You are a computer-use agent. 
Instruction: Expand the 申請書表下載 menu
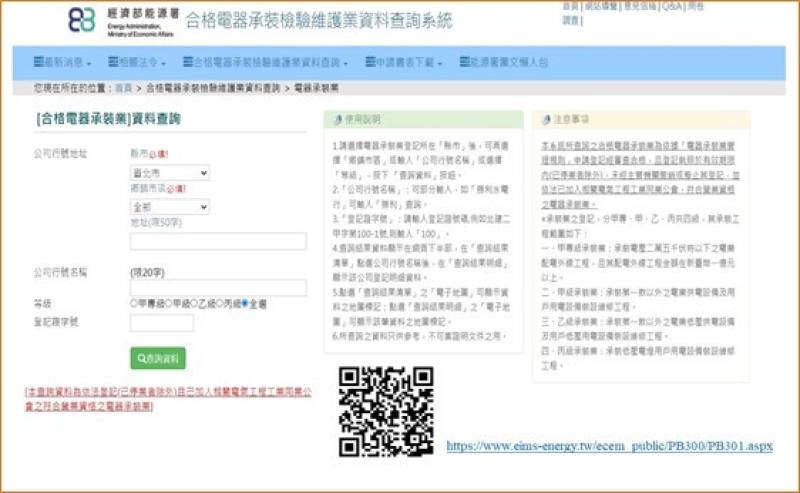(x=404, y=62)
